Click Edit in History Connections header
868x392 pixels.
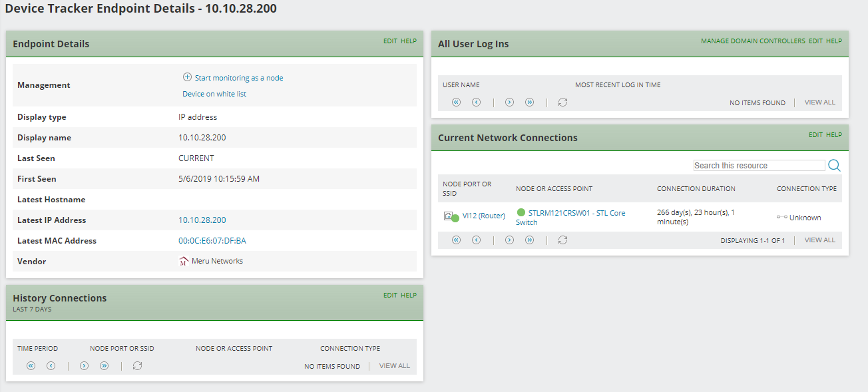(390, 295)
